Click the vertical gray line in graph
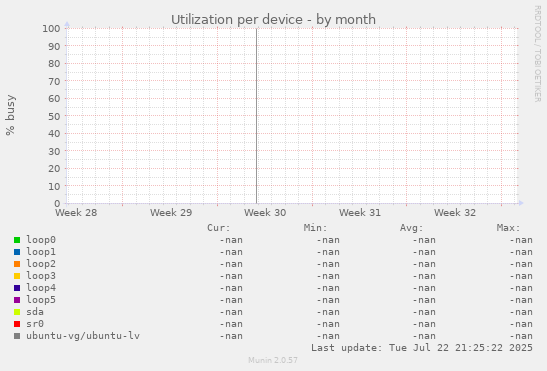Image resolution: width=547 pixels, height=371 pixels. [256, 116]
